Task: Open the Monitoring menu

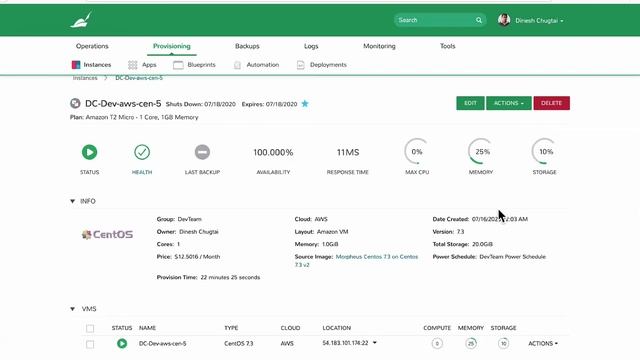Action: click(x=379, y=46)
